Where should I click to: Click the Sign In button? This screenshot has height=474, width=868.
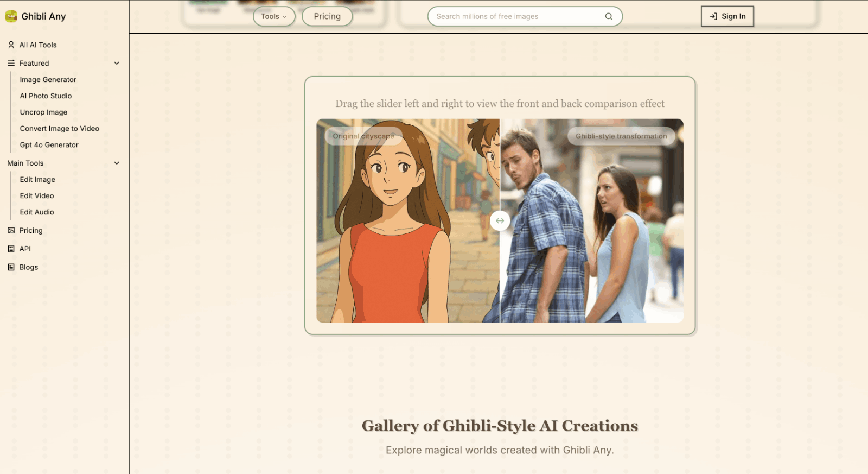(727, 16)
